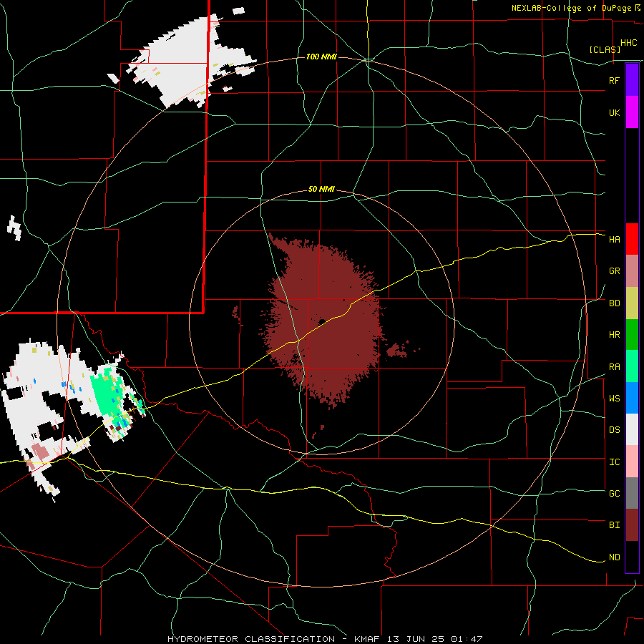Click the UK legend label
644x644 pixels.
pos(614,112)
